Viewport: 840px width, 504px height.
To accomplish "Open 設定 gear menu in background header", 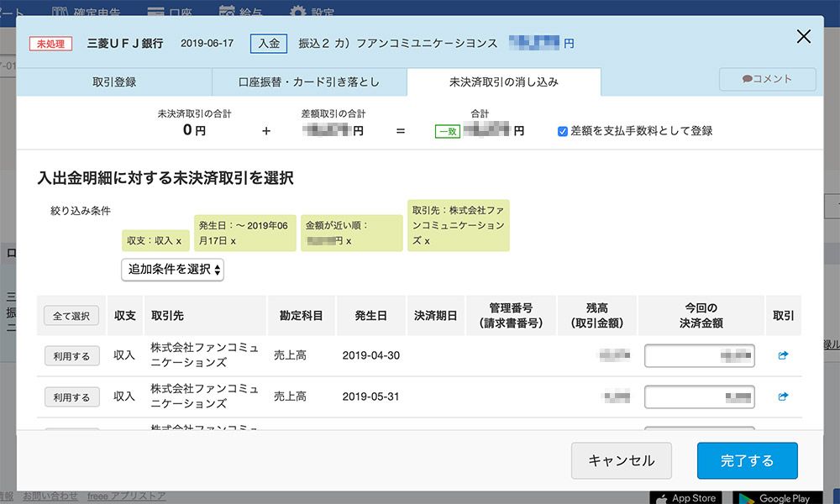I will [312, 11].
